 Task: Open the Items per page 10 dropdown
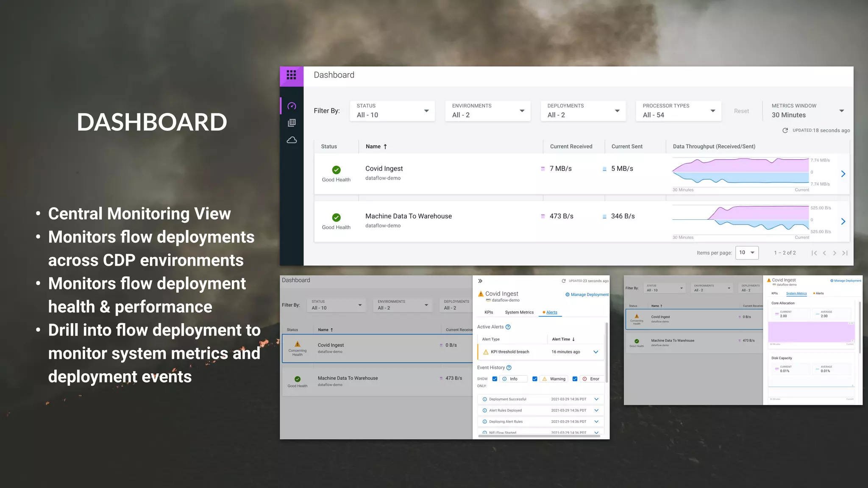pyautogui.click(x=747, y=252)
